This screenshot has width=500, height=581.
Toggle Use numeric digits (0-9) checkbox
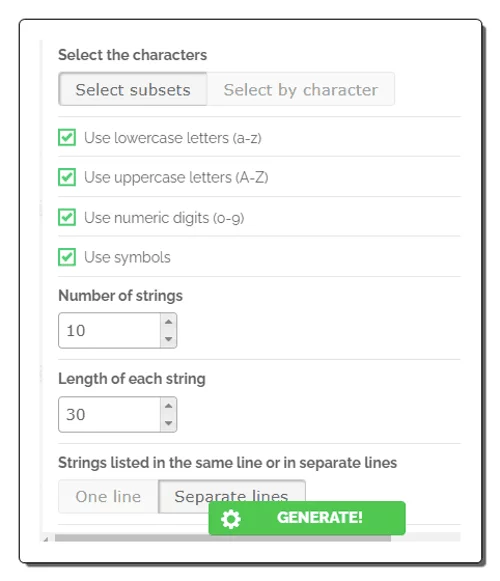(67, 217)
